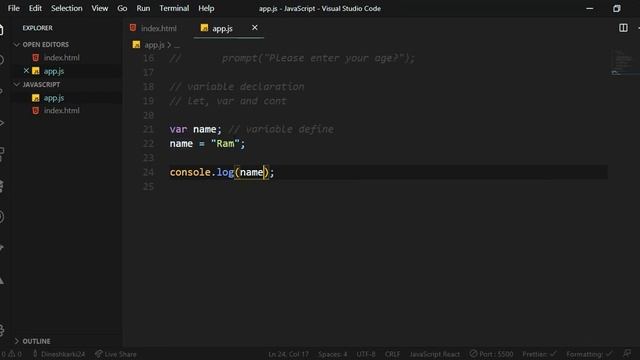Close app.js in Open Editors list

[x=26, y=71]
